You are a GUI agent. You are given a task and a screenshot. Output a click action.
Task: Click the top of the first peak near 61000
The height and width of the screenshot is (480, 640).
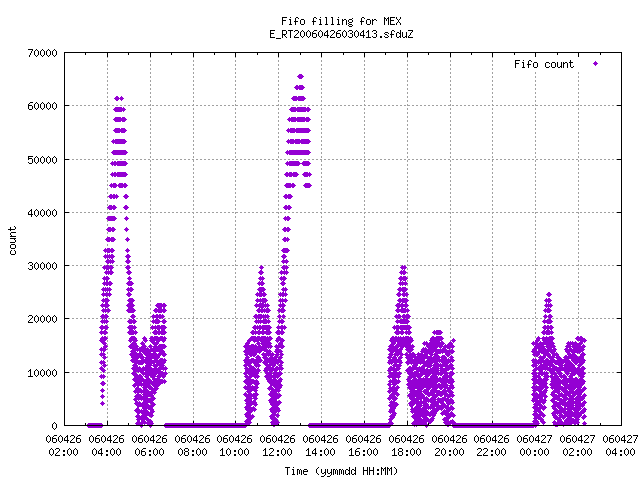tap(119, 98)
